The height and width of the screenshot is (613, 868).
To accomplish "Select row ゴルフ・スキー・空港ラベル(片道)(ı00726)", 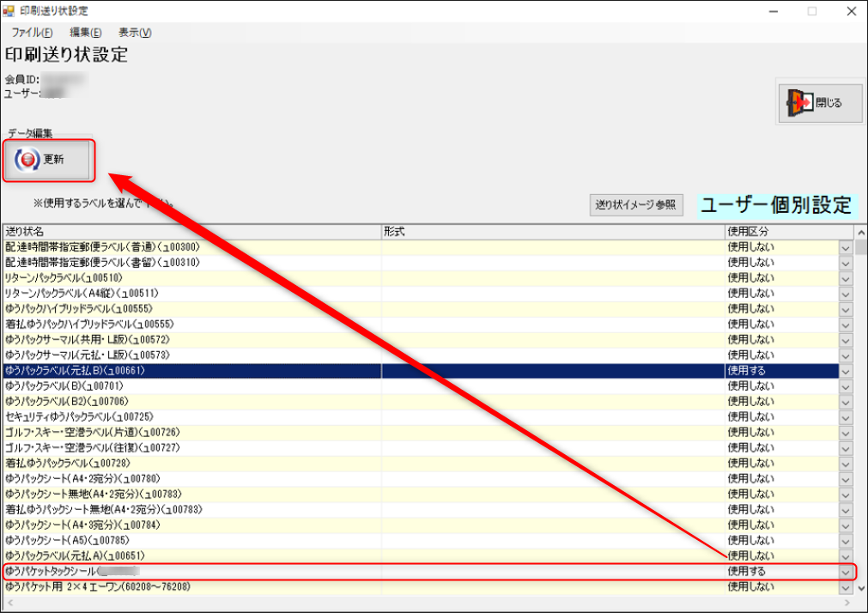I will click(x=428, y=433).
